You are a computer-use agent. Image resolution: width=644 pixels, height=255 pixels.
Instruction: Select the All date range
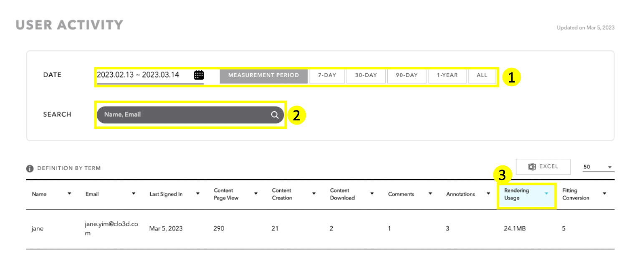point(482,76)
